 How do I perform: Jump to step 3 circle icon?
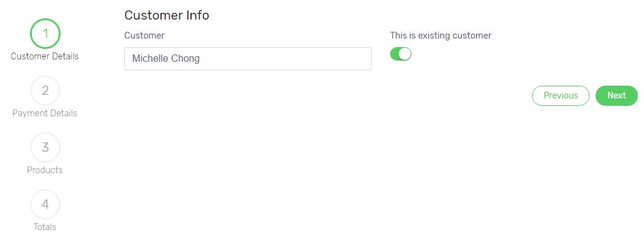45,147
